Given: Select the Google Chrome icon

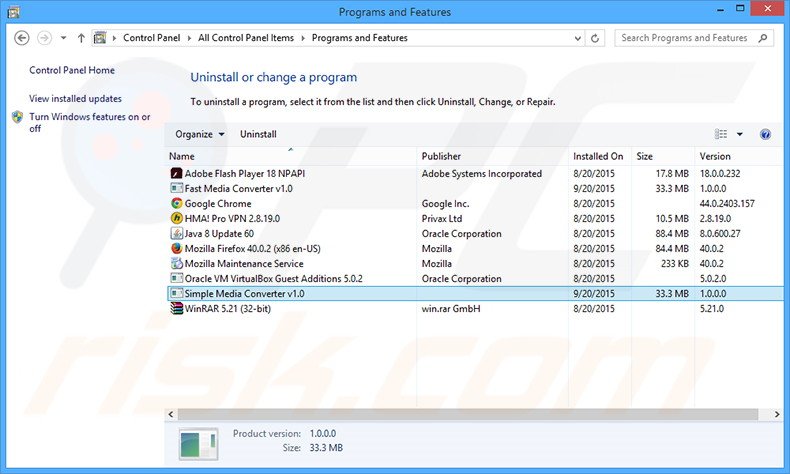Looking at the screenshot, I should pos(176,203).
